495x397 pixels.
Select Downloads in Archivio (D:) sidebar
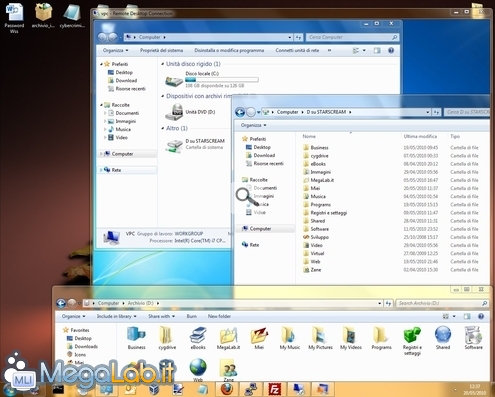[x=86, y=347]
